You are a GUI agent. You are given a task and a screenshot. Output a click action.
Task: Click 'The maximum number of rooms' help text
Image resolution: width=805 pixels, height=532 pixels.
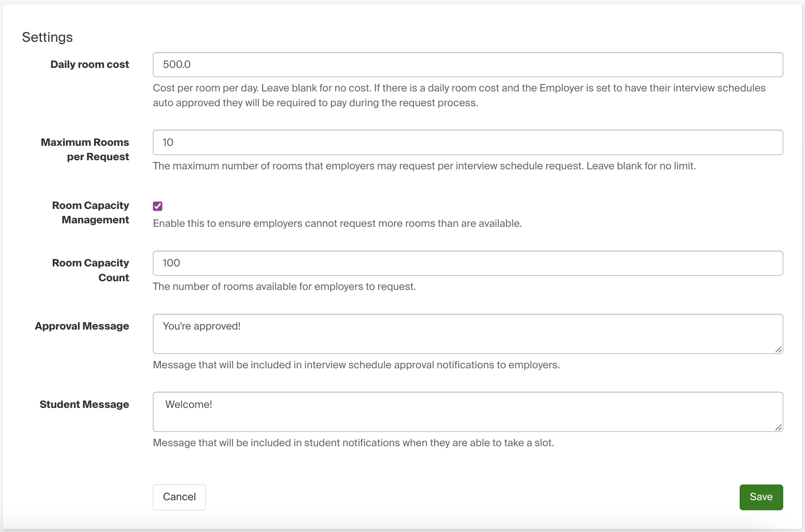424,166
